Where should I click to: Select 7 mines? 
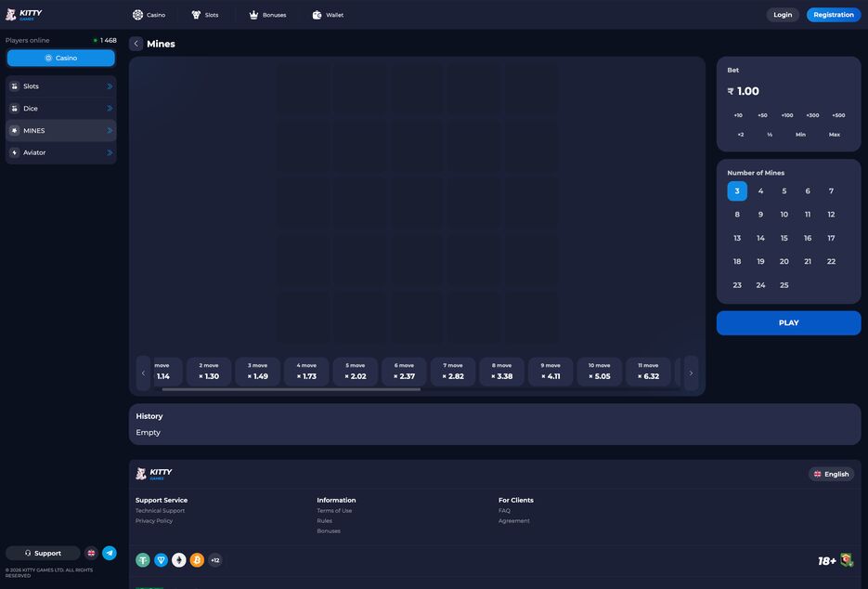click(831, 191)
